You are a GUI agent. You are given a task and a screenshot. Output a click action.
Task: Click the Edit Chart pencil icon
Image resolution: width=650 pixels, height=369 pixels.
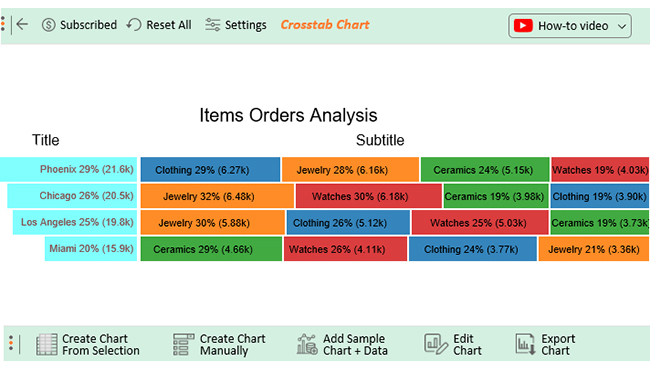(x=435, y=345)
